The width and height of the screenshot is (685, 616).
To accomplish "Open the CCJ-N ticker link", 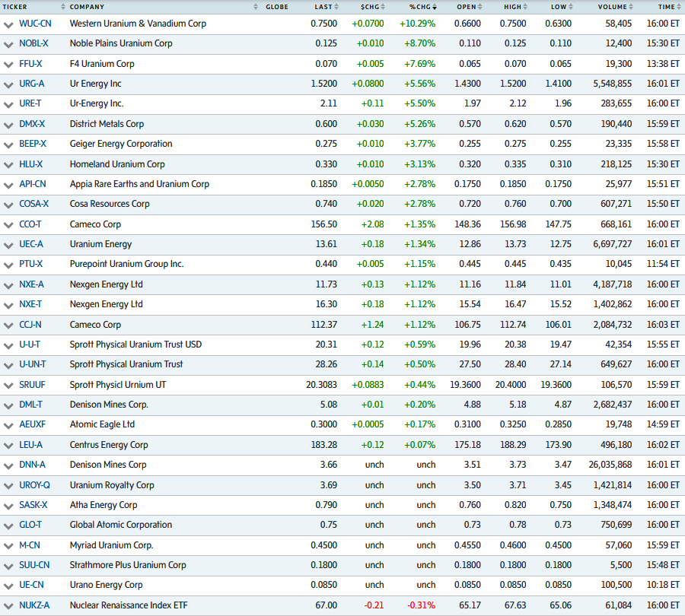I will click(x=30, y=325).
